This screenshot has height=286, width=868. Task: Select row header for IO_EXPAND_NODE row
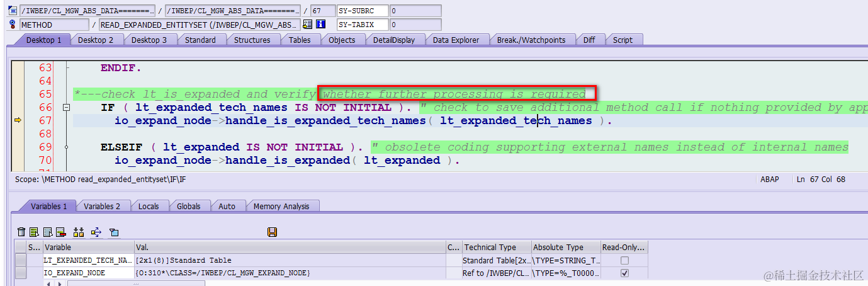(21, 273)
